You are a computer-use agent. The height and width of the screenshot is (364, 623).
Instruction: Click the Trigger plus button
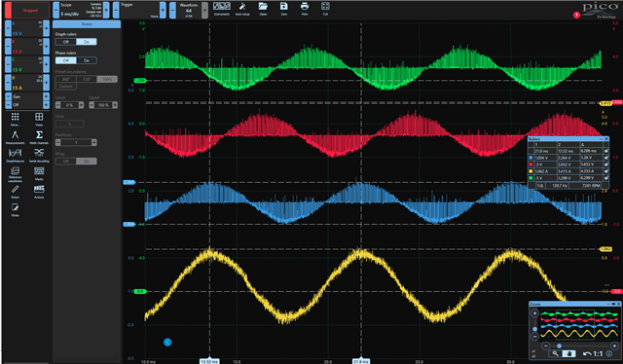pos(163,10)
